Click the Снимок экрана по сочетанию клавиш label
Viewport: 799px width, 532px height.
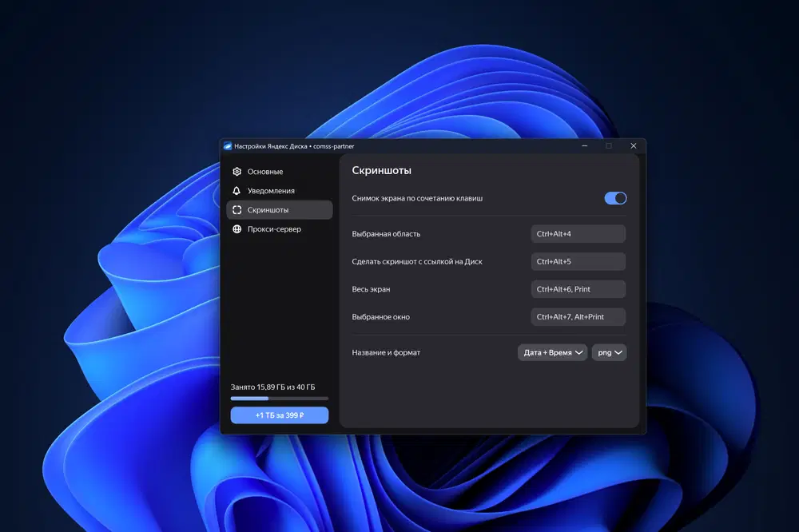417,198
